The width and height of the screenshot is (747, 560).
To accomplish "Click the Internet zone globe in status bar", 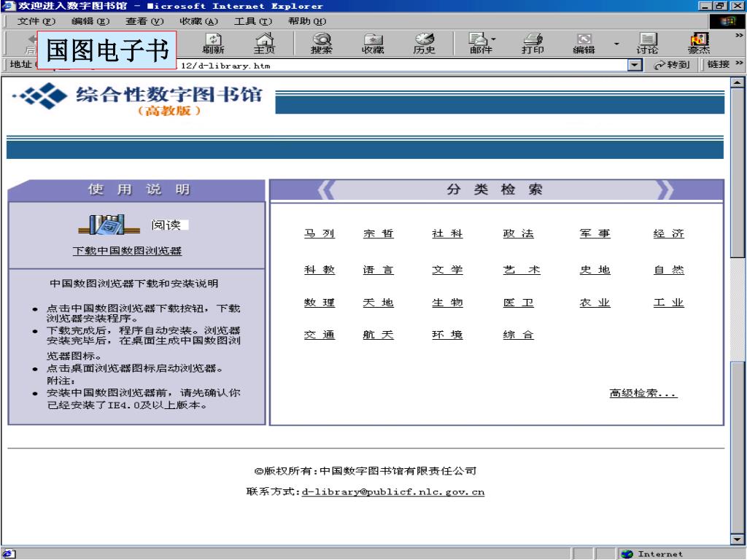I will click(x=627, y=554).
